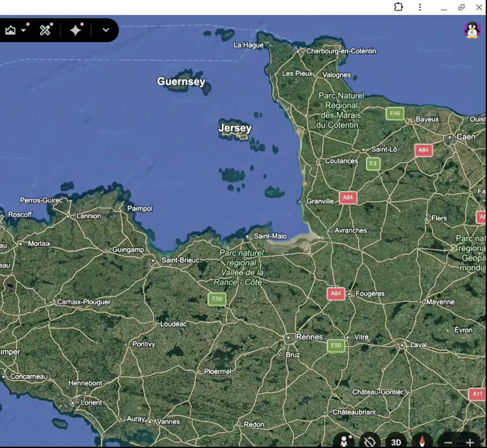Toggle the 3D view button
The width and height of the screenshot is (487, 448).
(396, 442)
